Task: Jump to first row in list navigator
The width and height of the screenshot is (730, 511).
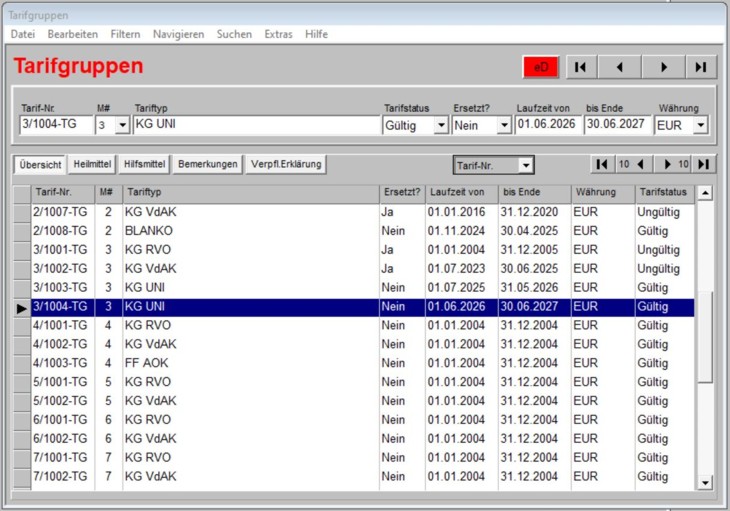Action: click(601, 164)
